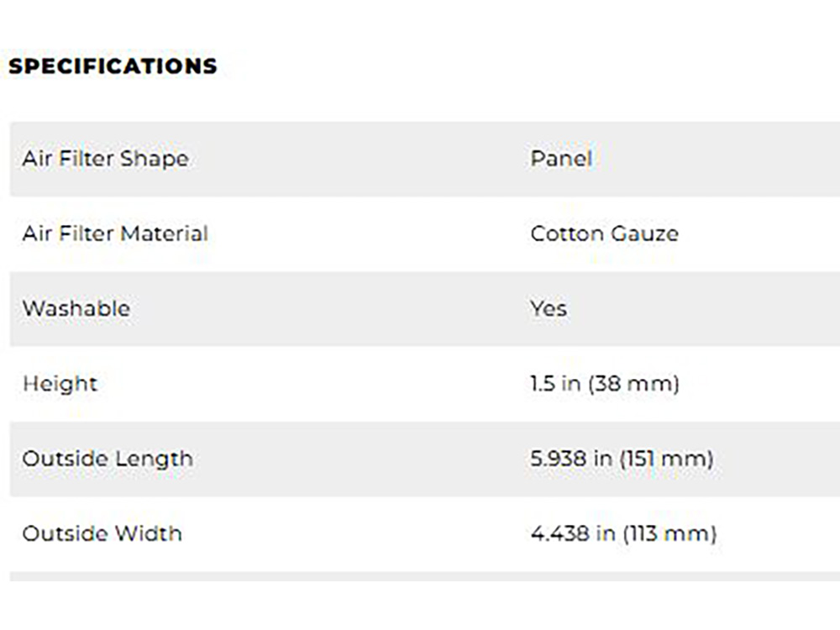This screenshot has height=630, width=840.
Task: Click the gray Washable row background
Action: coord(425,309)
